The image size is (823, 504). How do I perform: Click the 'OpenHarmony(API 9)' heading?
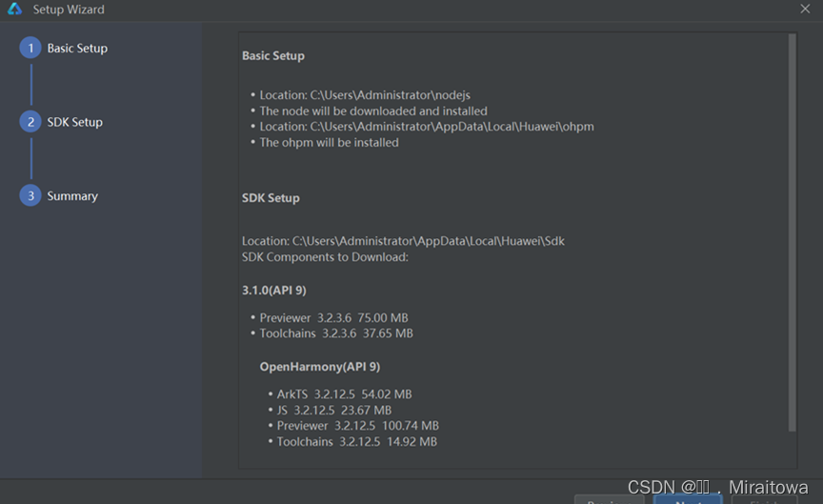pos(320,367)
